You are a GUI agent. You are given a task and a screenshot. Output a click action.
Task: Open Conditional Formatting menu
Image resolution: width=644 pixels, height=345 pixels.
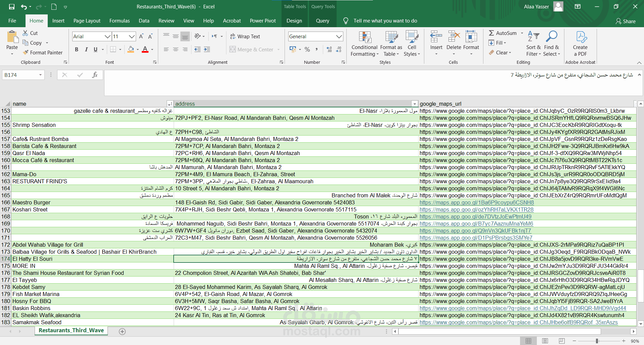point(364,44)
